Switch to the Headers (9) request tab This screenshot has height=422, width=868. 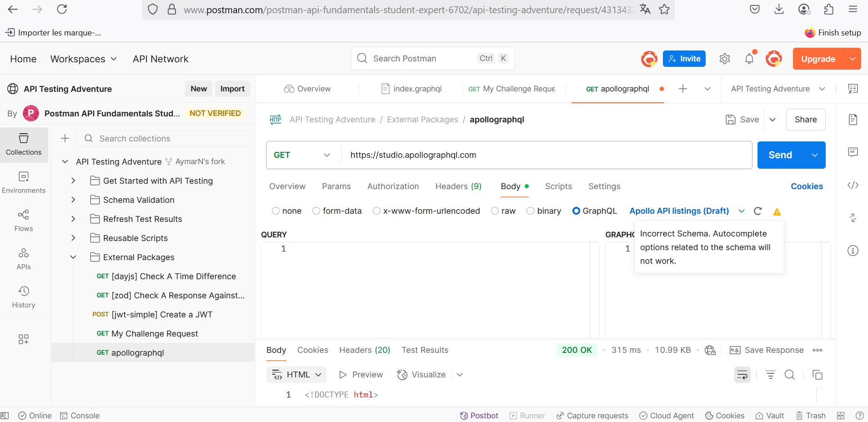[x=458, y=186]
